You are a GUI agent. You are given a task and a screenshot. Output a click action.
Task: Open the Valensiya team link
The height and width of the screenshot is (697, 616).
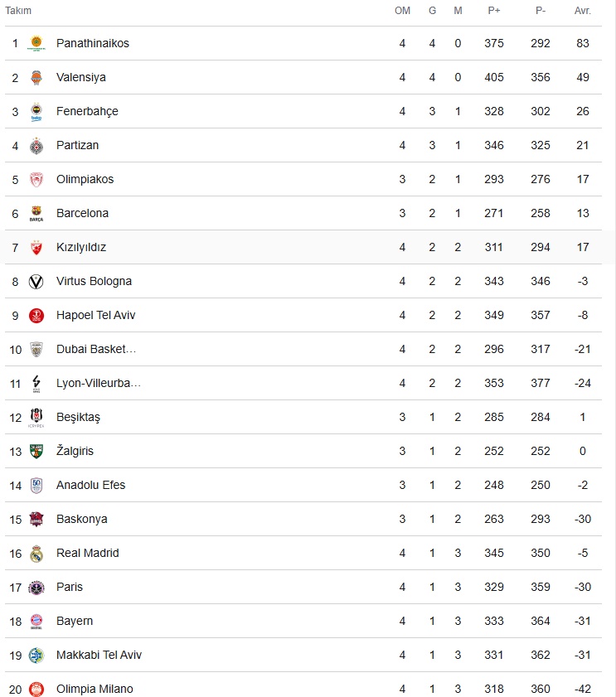81,77
